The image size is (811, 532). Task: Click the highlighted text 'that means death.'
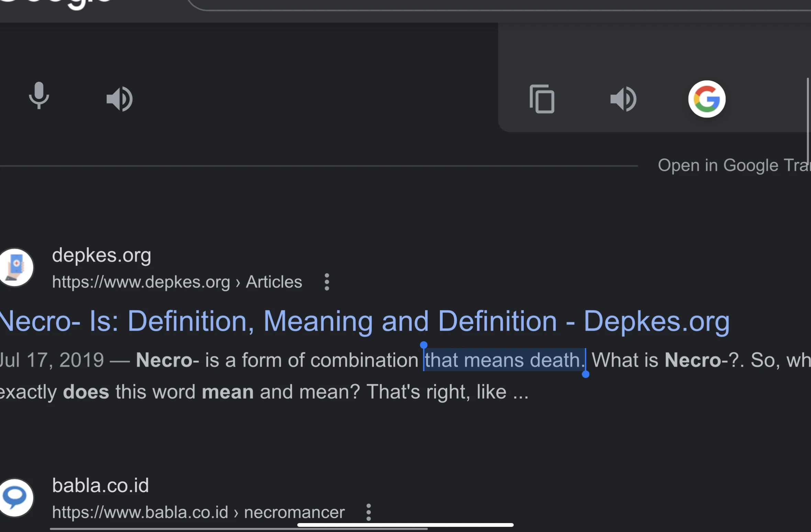(504, 360)
